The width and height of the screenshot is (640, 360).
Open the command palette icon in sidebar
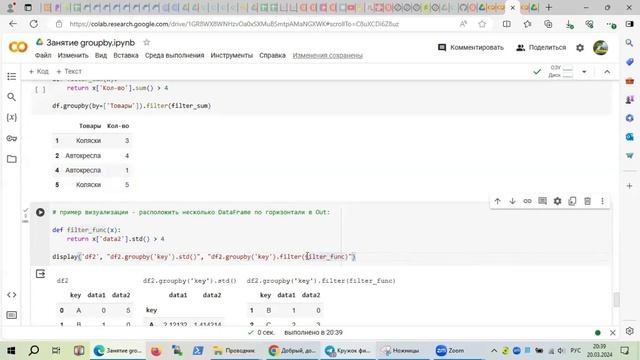tap(11, 315)
